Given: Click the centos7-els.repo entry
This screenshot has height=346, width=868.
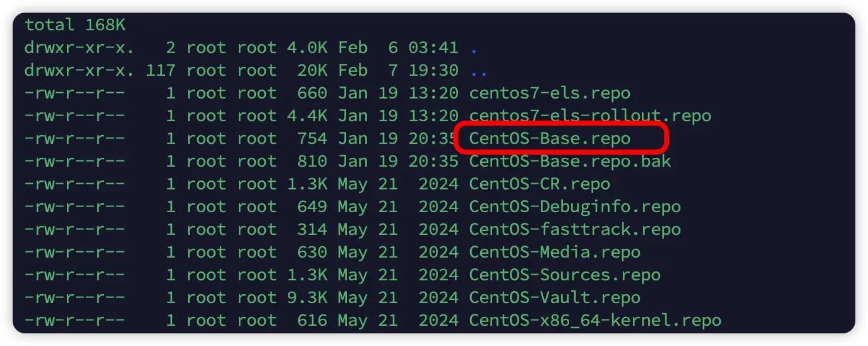Looking at the screenshot, I should [x=550, y=93].
